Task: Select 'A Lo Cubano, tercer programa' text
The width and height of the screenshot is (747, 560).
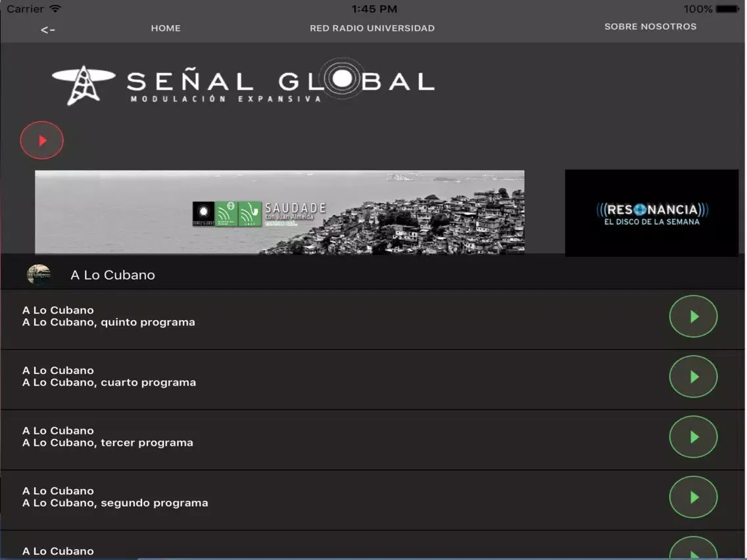Action: (108, 443)
